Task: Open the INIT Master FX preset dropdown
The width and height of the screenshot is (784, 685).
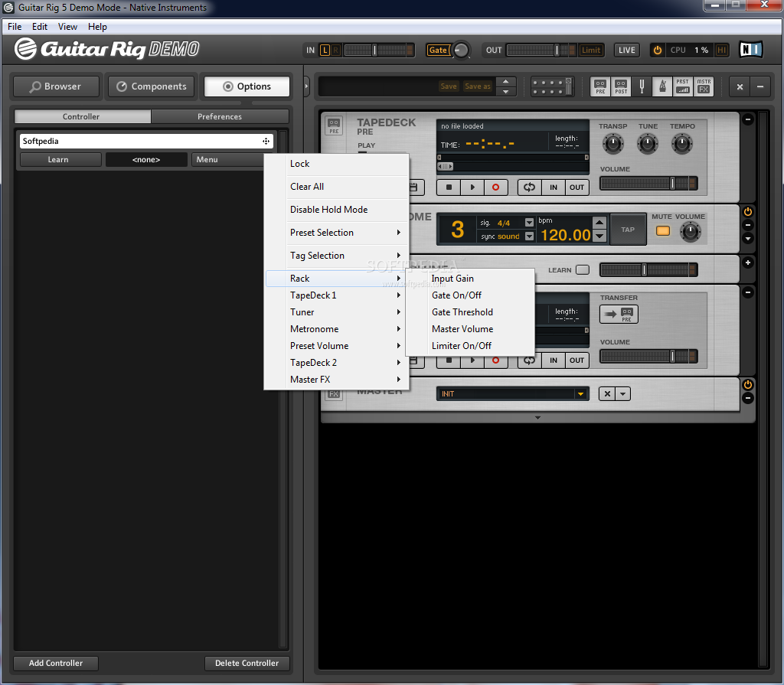Action: tap(580, 394)
